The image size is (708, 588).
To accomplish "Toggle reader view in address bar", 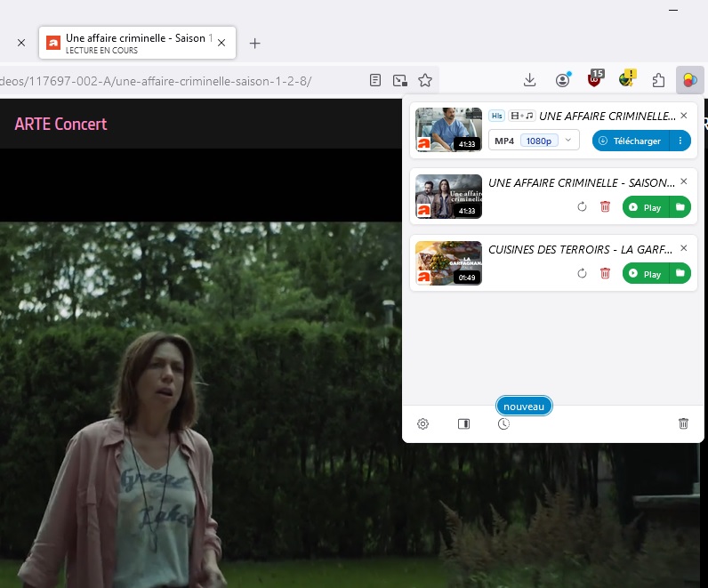I will pyautogui.click(x=375, y=80).
